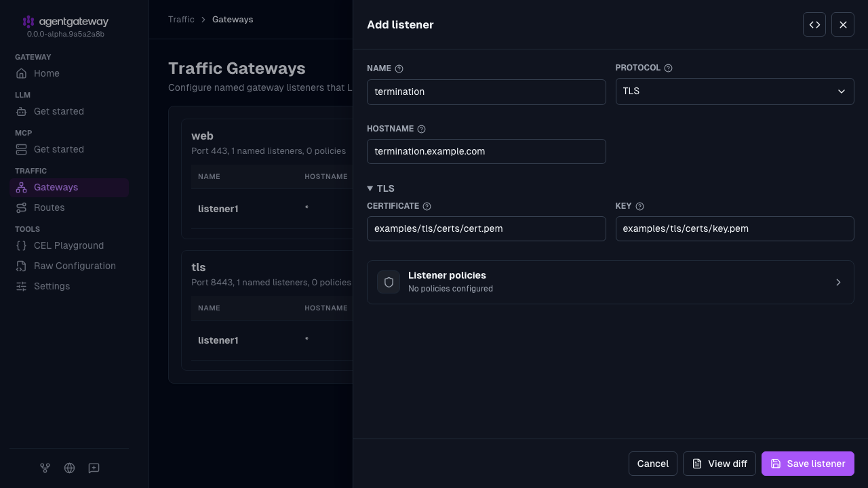The height and width of the screenshot is (488, 868).
Task: Open Settings in sidebar
Action: coord(69,286)
